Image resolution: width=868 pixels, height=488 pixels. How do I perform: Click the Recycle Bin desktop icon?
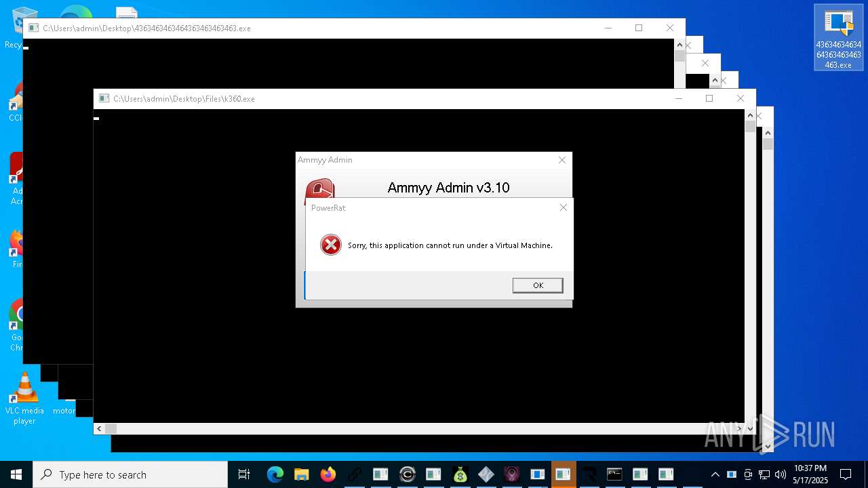coord(14,27)
